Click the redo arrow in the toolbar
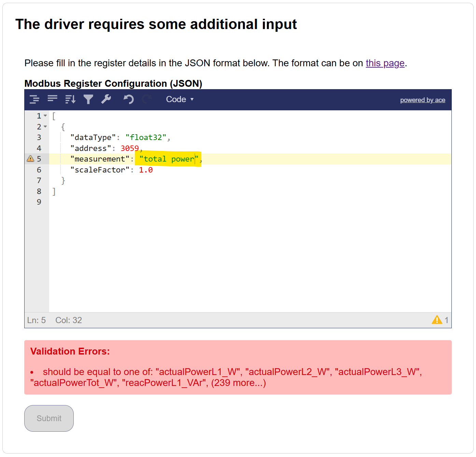Screen dimensions: 476x457 (x=147, y=99)
